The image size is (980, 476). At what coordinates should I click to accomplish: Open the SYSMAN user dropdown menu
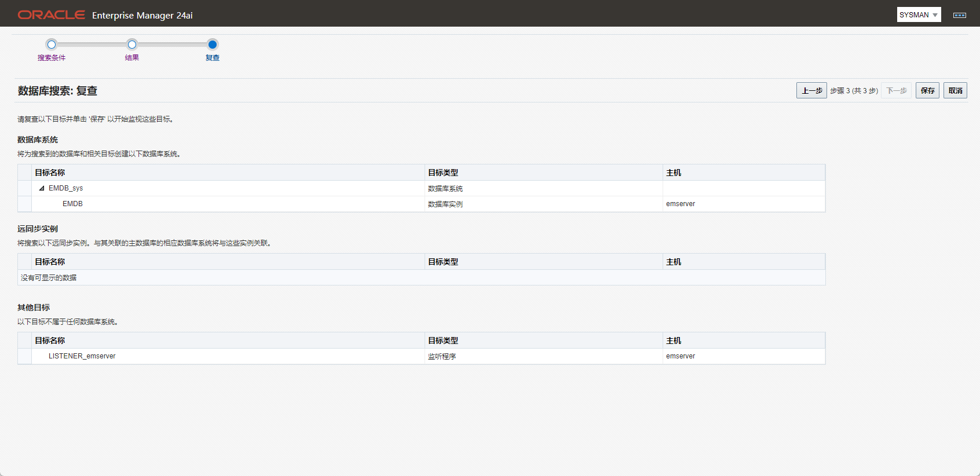point(919,15)
